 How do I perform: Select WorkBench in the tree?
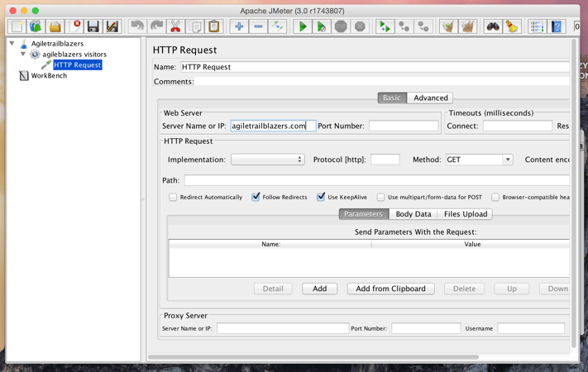click(x=49, y=76)
